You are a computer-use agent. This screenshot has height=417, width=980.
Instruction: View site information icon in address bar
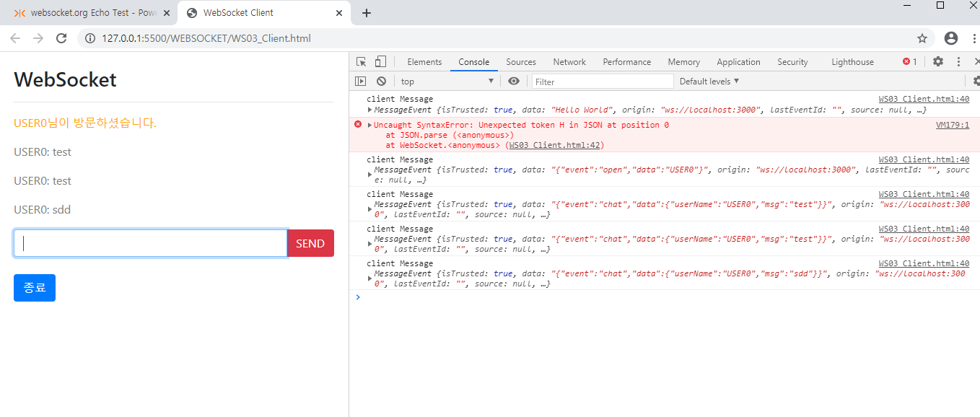point(90,38)
